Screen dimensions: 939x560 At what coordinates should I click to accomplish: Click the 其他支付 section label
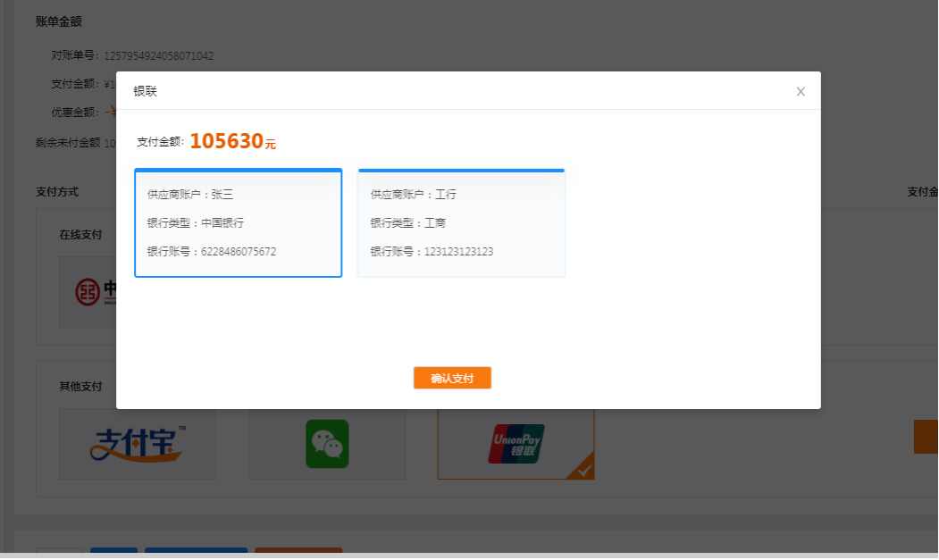pyautogui.click(x=80, y=387)
